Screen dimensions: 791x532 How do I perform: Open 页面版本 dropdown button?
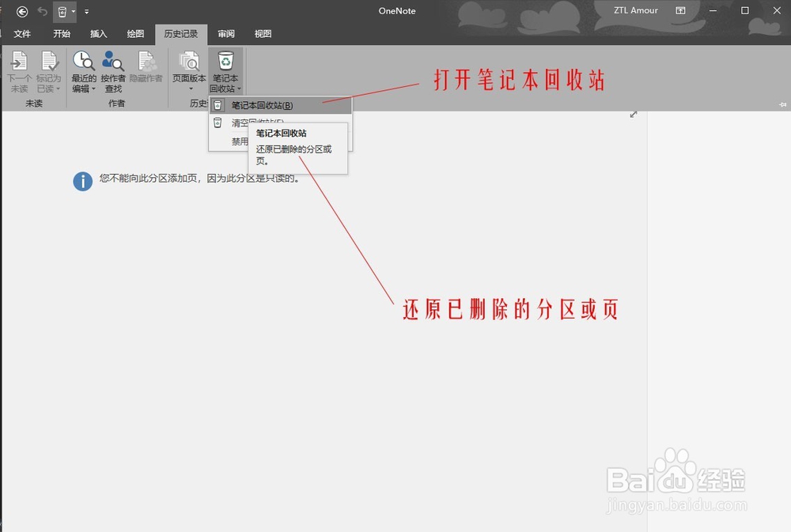click(x=189, y=70)
